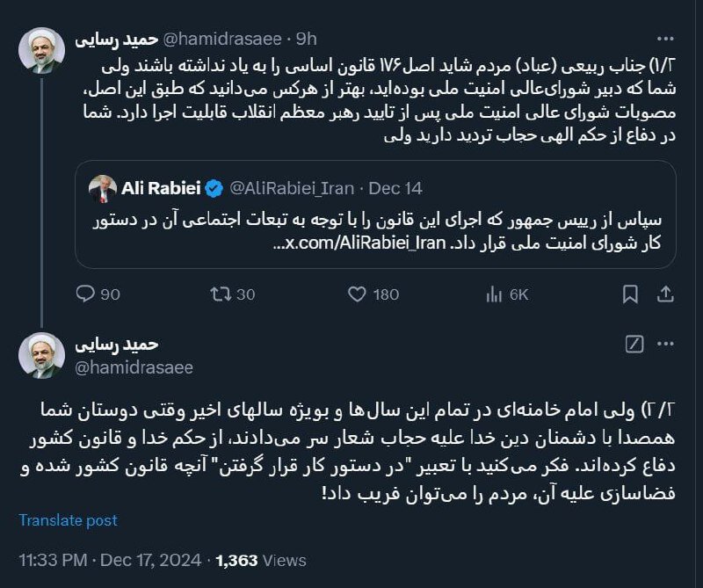
Task: Reply to the first tweet with 90 replies
Action: coord(85,294)
